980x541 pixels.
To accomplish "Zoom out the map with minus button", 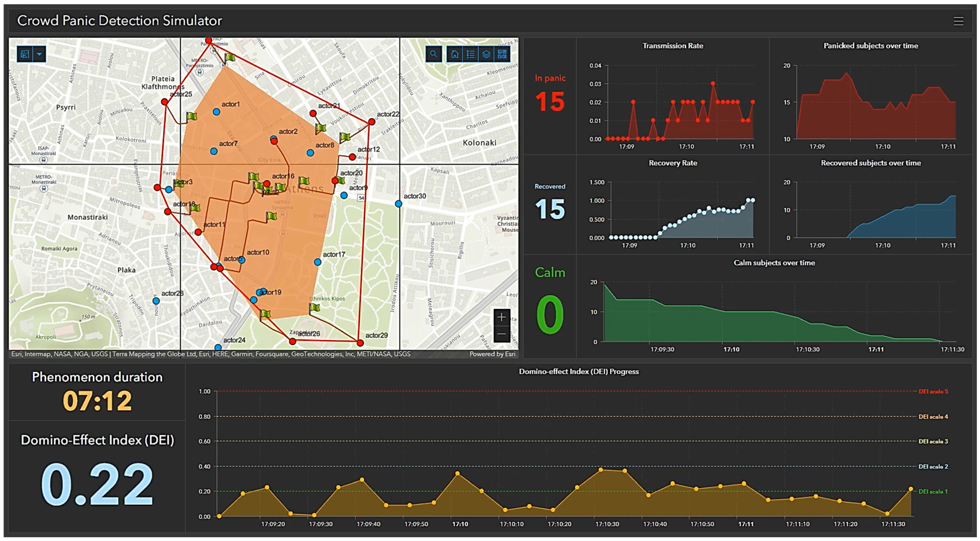I will click(x=502, y=334).
